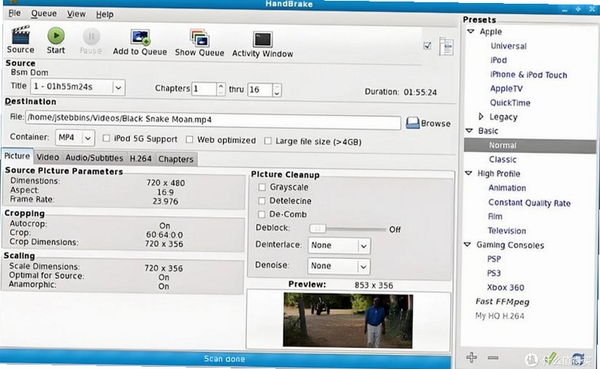The height and width of the screenshot is (369, 600).
Task: Select the PSP preset
Action: point(494,259)
